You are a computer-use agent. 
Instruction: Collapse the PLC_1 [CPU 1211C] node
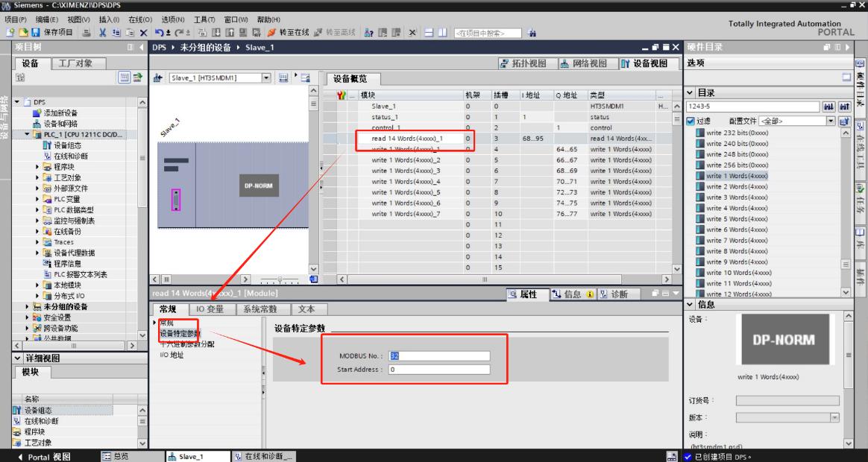(x=27, y=134)
